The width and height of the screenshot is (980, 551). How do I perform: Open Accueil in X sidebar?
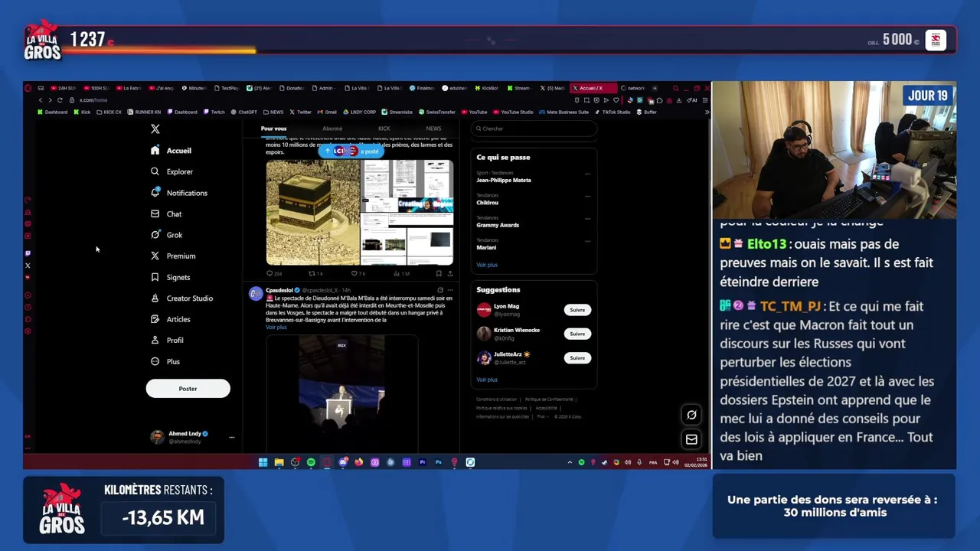pos(171,151)
